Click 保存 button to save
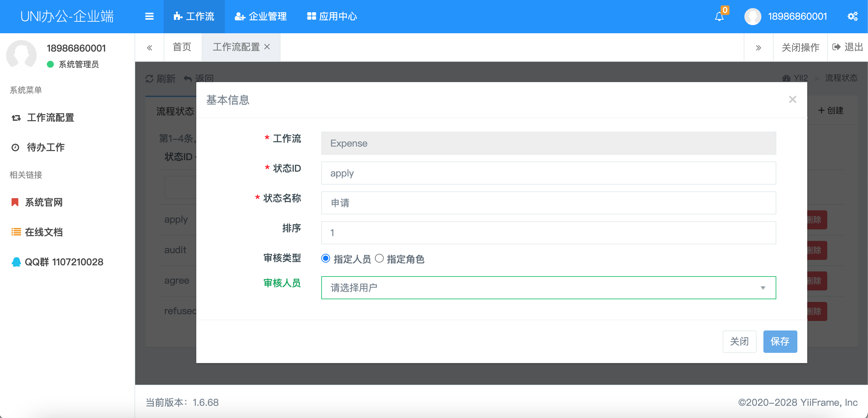 pos(780,341)
